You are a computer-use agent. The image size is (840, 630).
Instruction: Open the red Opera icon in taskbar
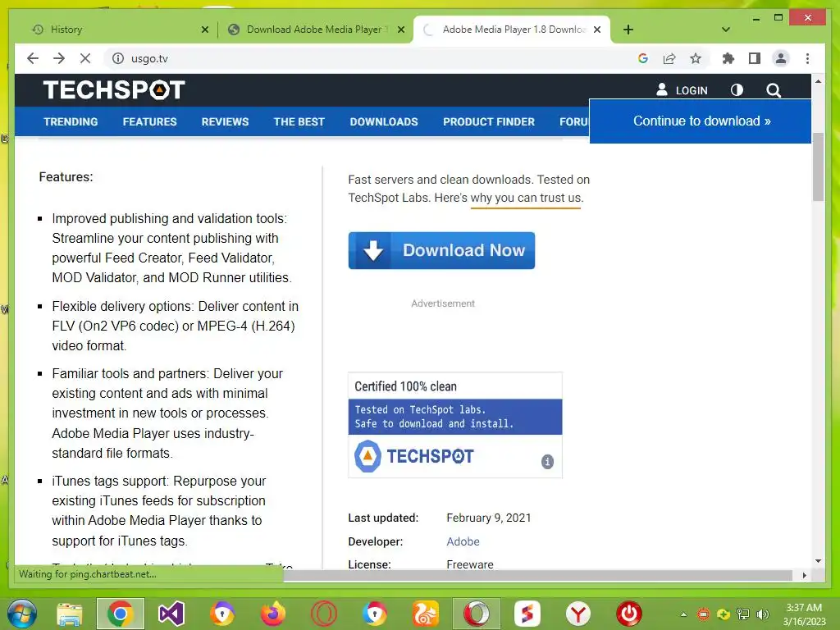click(324, 614)
